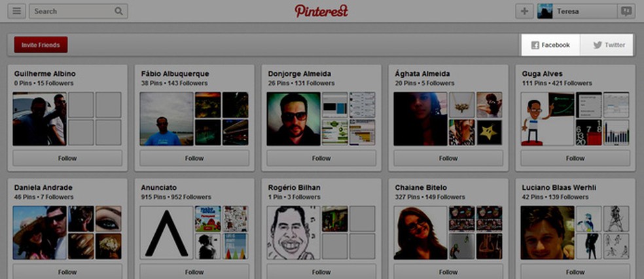Focus the Search input field

tap(79, 11)
